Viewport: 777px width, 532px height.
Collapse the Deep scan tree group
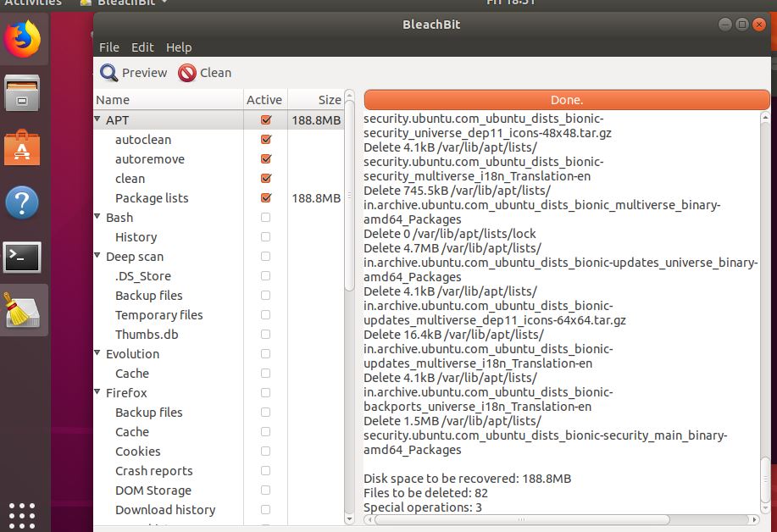(x=97, y=255)
